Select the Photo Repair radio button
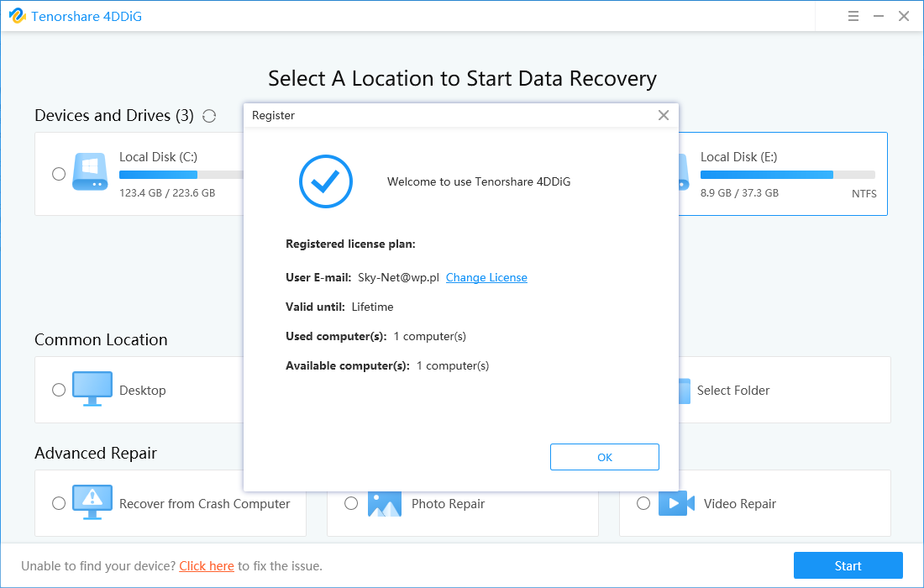 coord(350,503)
